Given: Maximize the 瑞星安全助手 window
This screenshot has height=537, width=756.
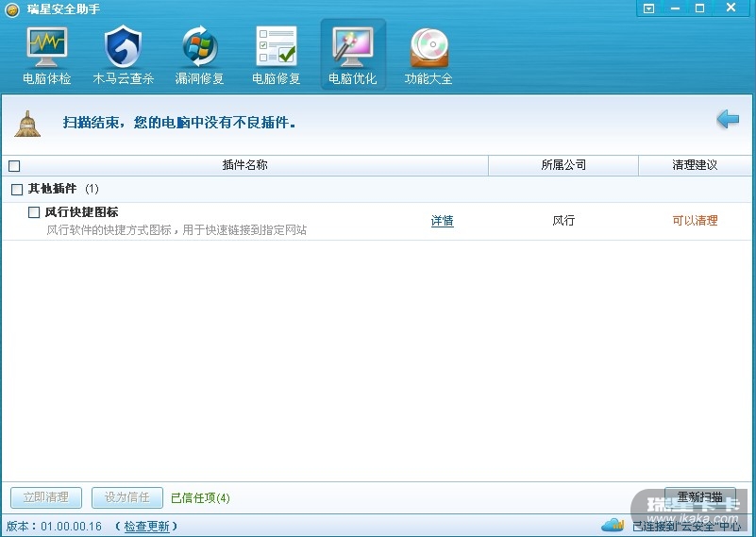Looking at the screenshot, I should point(700,8).
